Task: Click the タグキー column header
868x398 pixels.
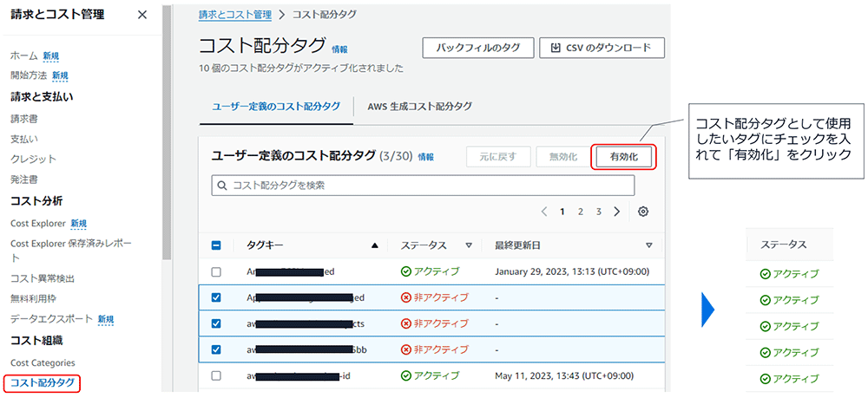Action: click(265, 245)
